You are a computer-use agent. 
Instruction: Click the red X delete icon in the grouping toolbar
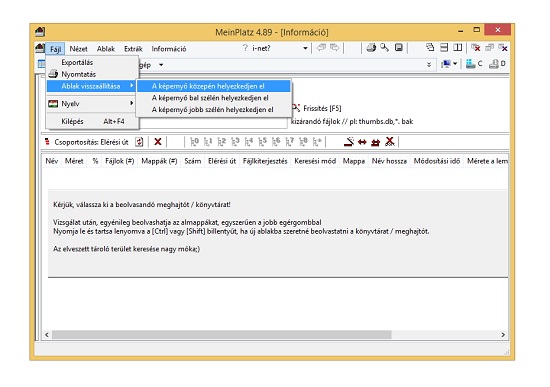click(158, 142)
